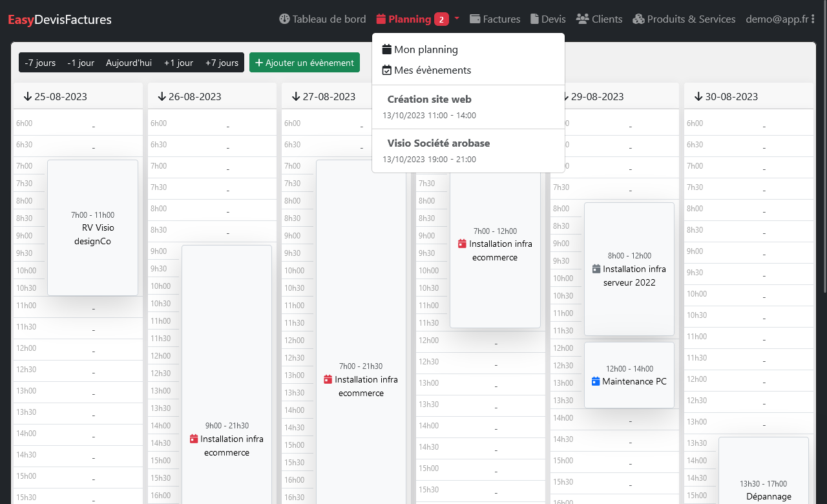827x504 pixels.
Task: Select Mes évènements in dropdown
Action: pos(468,70)
